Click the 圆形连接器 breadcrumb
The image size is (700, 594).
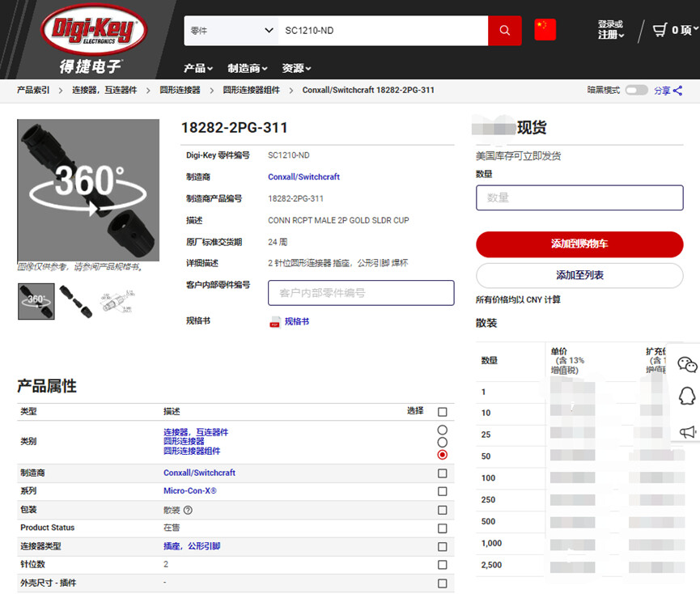[x=180, y=90]
